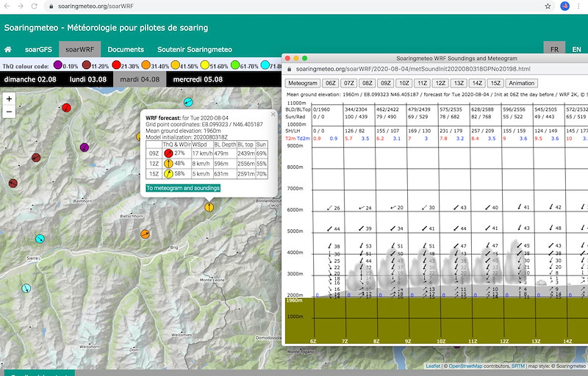Image resolution: width=588 pixels, height=376 pixels.
Task: Show the 10Z sounding
Action: pos(404,83)
